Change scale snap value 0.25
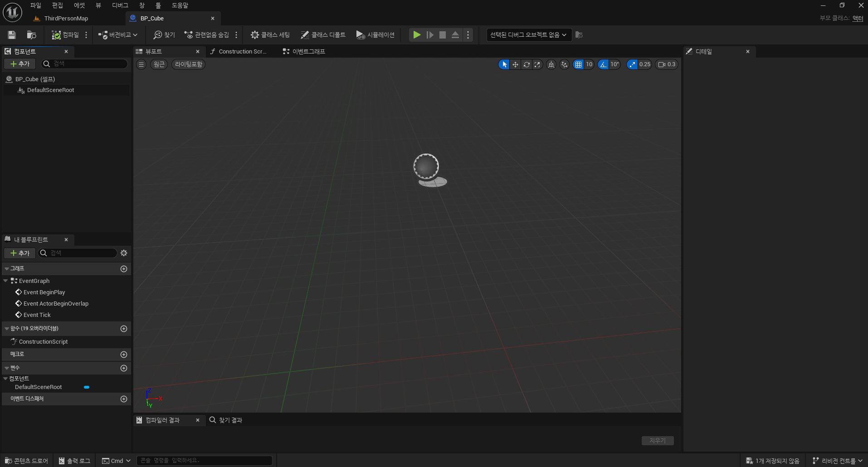 [645, 64]
